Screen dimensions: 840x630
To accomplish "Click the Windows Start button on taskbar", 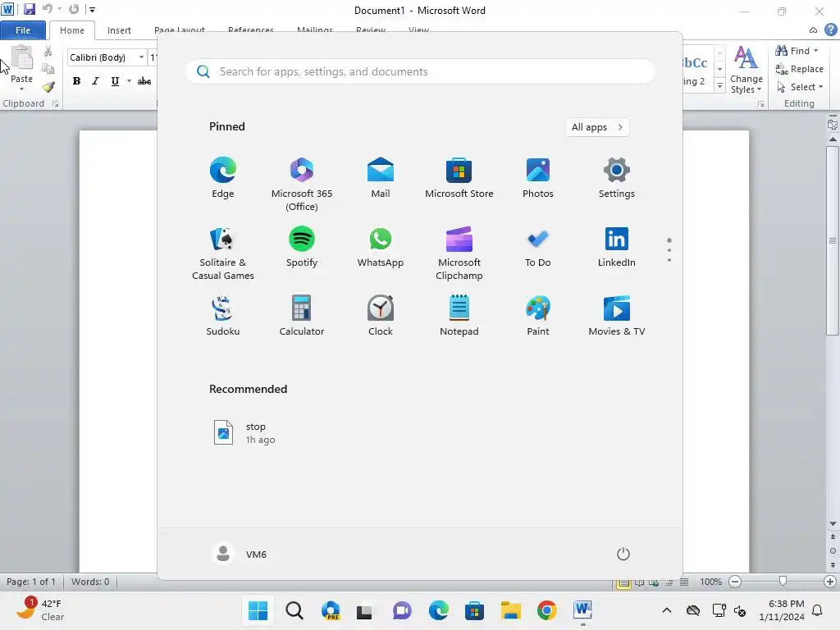I will (x=258, y=610).
